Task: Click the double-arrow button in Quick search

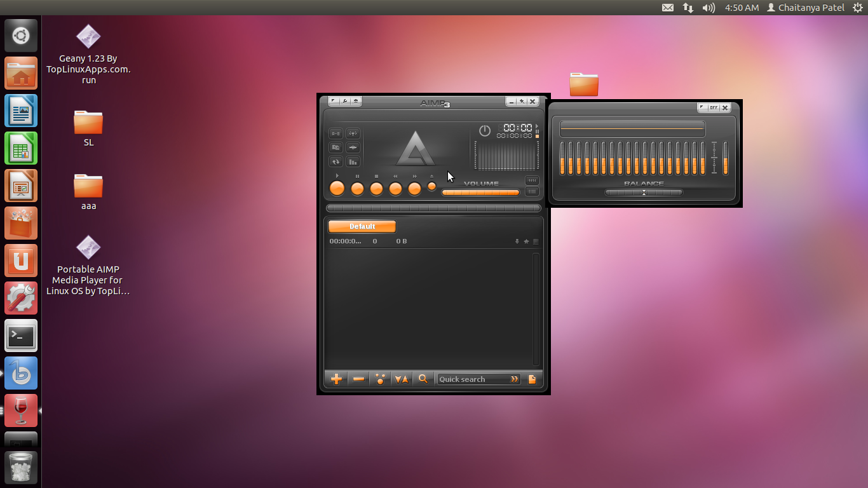Action: (x=515, y=379)
